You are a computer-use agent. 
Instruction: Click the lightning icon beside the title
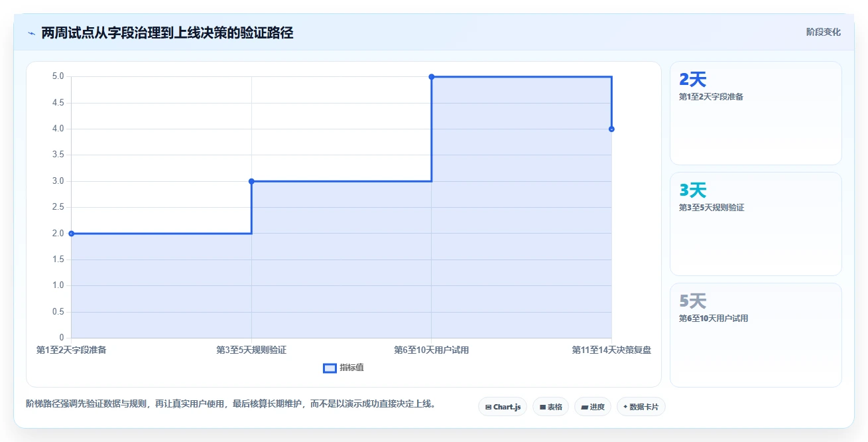pyautogui.click(x=31, y=33)
